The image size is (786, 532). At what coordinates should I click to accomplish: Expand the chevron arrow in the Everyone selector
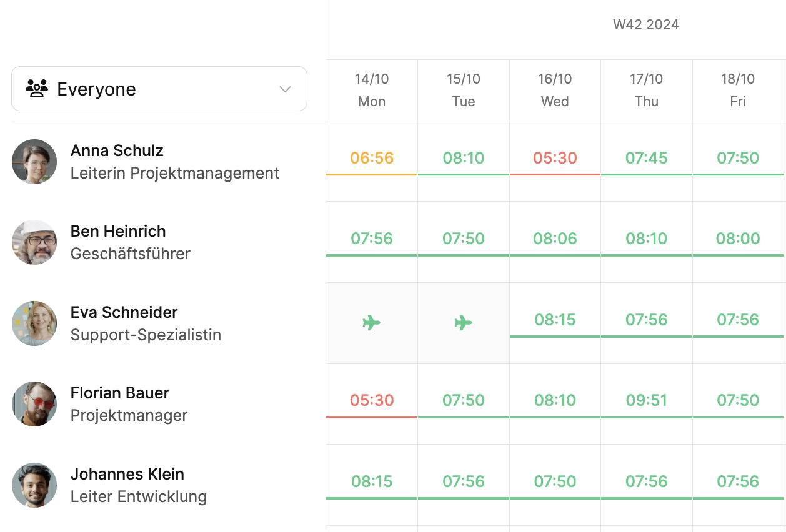(x=285, y=89)
